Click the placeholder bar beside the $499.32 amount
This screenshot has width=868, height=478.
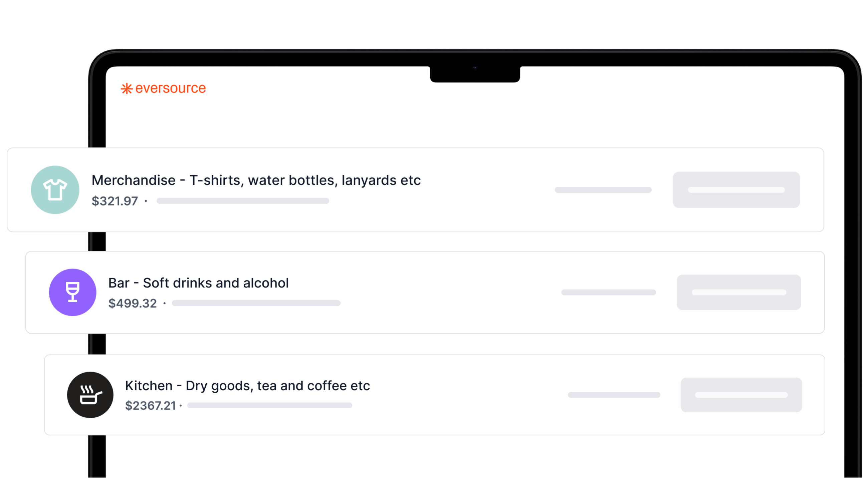(256, 303)
